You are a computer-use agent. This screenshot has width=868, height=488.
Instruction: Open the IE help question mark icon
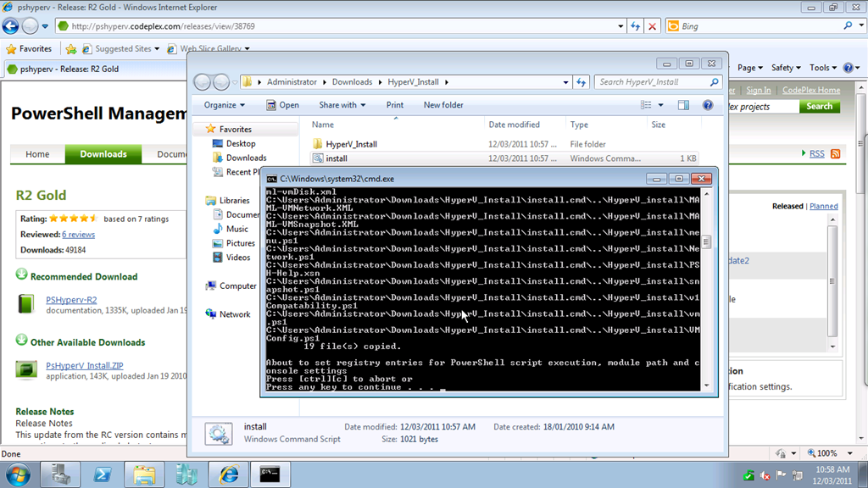848,68
